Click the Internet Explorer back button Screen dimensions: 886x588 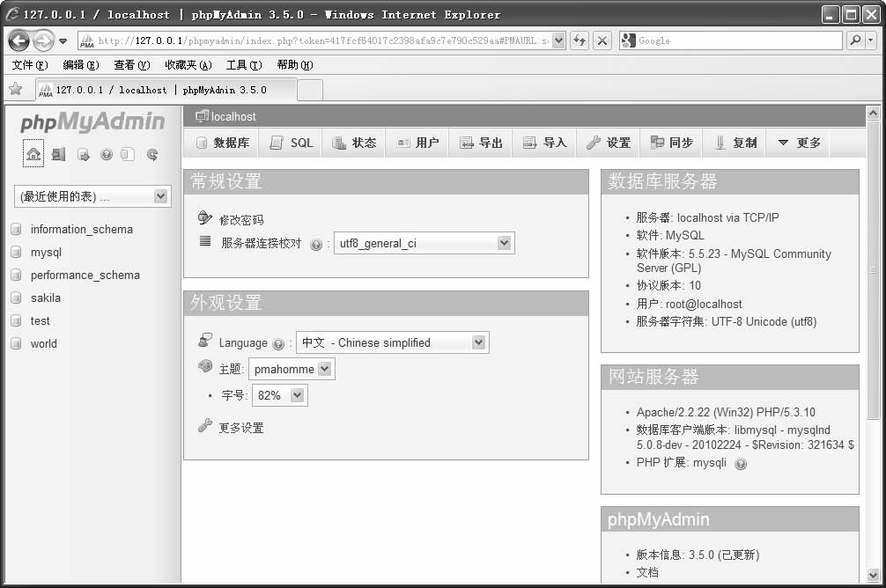click(19, 40)
